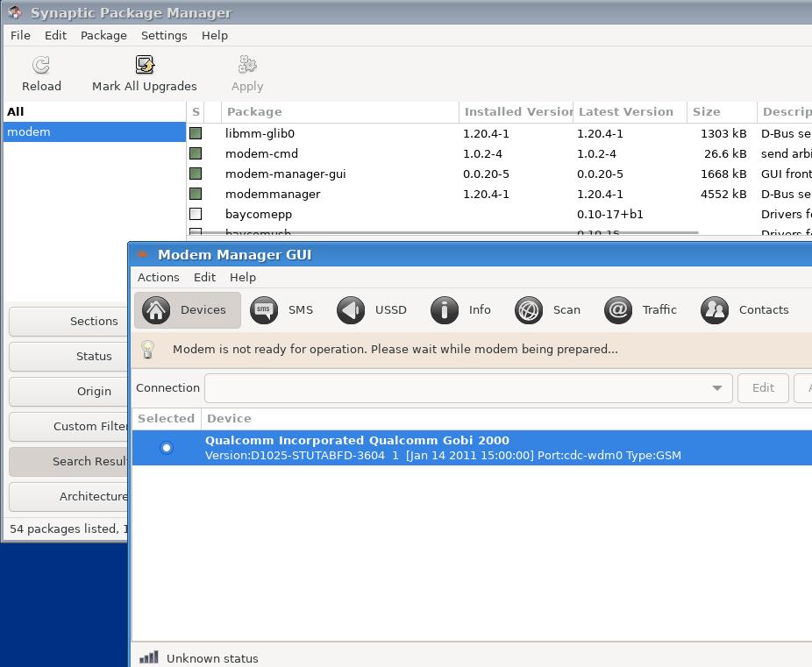
Task: Open Modem Manager Actions menu
Action: [x=159, y=277]
